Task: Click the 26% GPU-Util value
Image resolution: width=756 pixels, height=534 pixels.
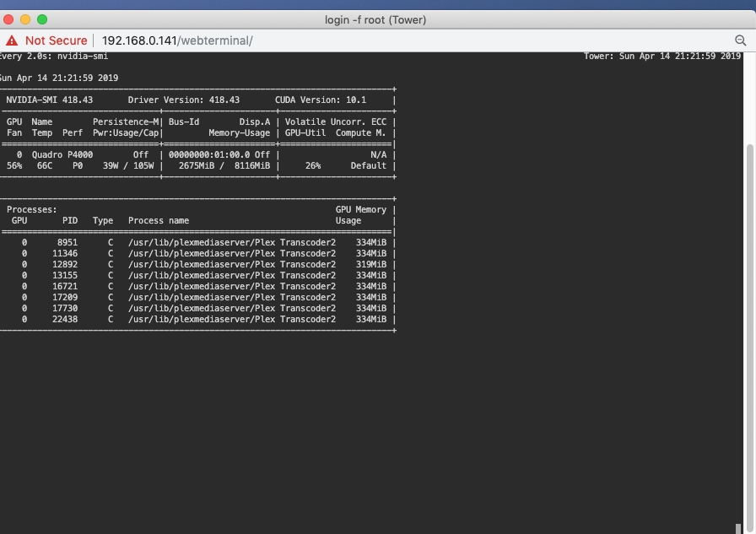Action: pyautogui.click(x=313, y=166)
